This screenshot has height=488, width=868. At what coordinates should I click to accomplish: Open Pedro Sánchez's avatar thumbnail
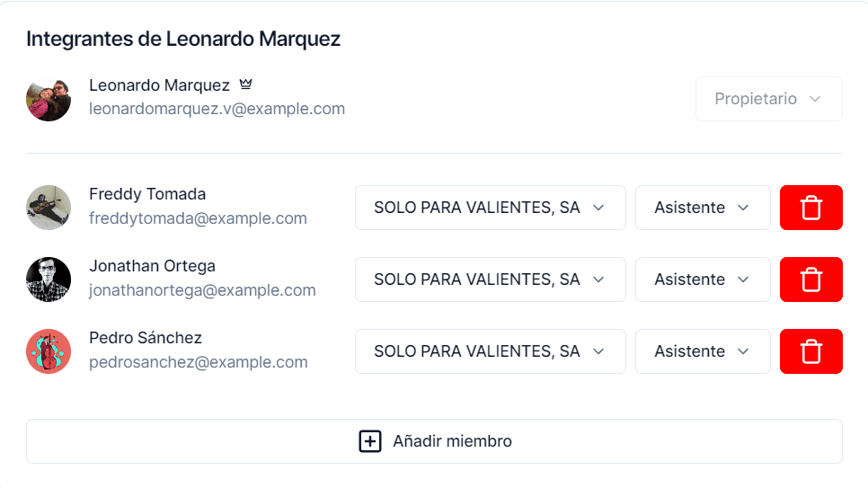[x=49, y=351]
